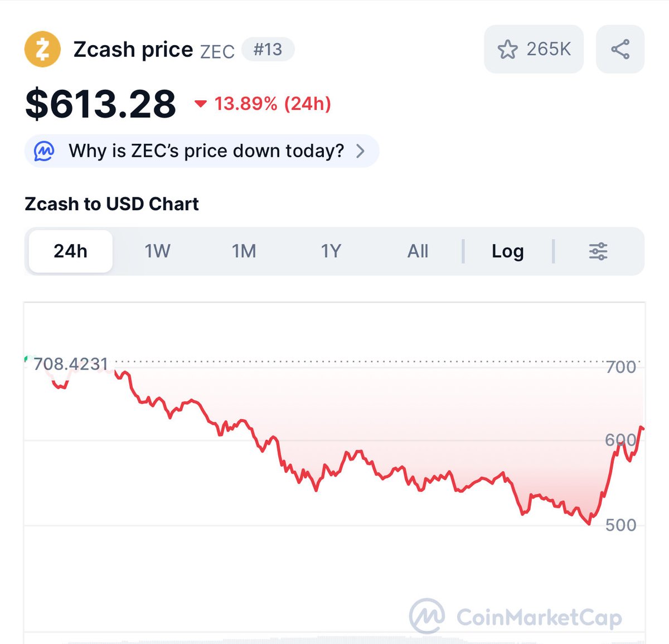
Task: Switch chart to 1M range
Action: tap(244, 251)
